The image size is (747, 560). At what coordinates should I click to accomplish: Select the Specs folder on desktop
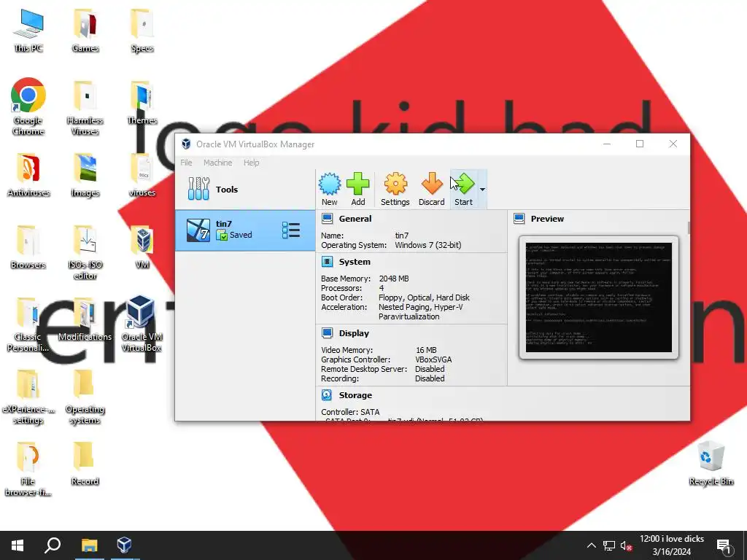pos(142,31)
